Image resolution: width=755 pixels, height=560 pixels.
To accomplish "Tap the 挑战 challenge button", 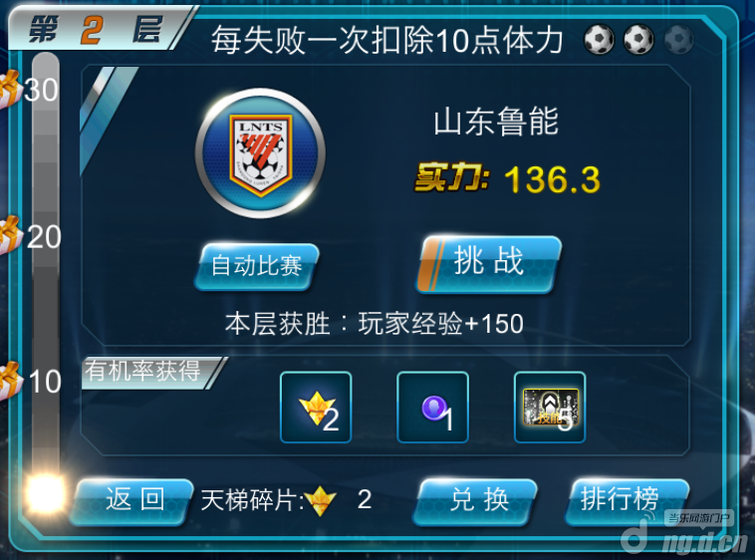I will (x=488, y=264).
